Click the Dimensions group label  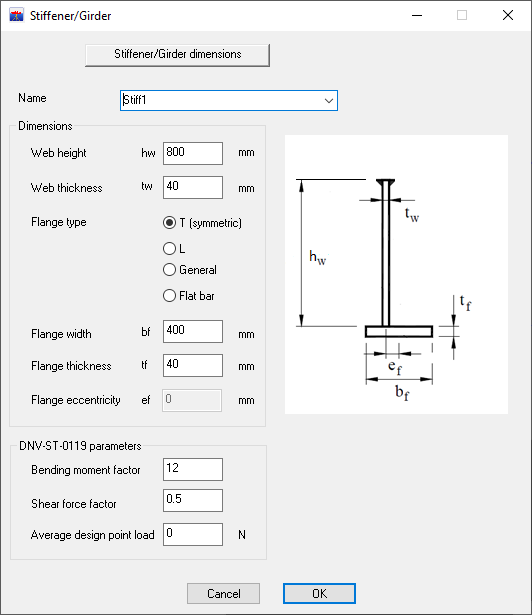click(x=45, y=126)
